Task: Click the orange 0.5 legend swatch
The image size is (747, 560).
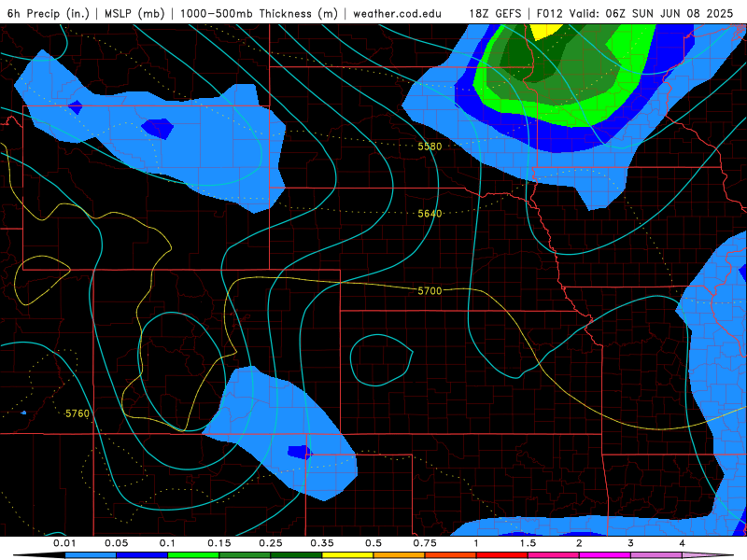Action: [400, 555]
